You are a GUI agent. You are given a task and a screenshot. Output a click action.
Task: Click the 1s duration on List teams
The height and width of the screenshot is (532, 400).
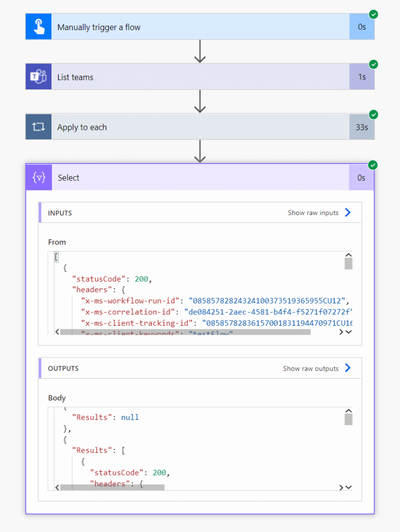(x=362, y=77)
